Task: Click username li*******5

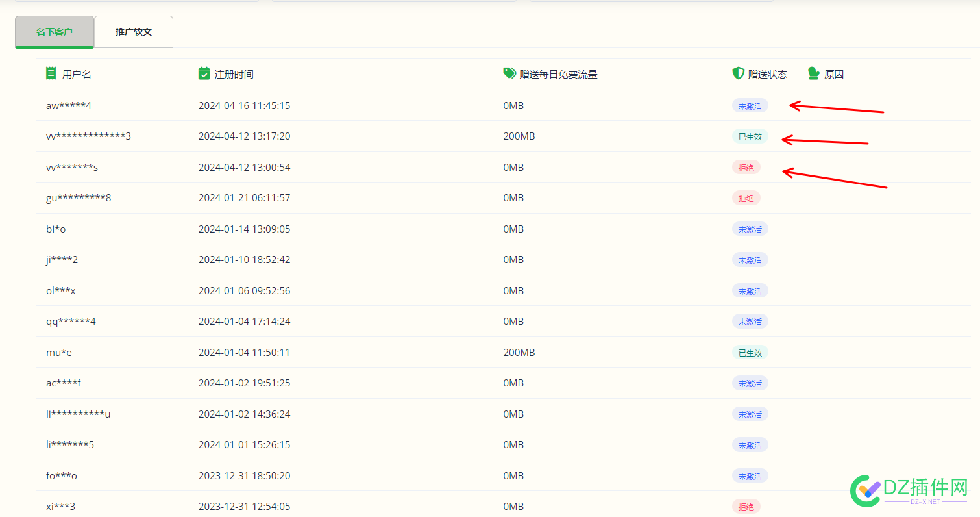Action: 70,445
